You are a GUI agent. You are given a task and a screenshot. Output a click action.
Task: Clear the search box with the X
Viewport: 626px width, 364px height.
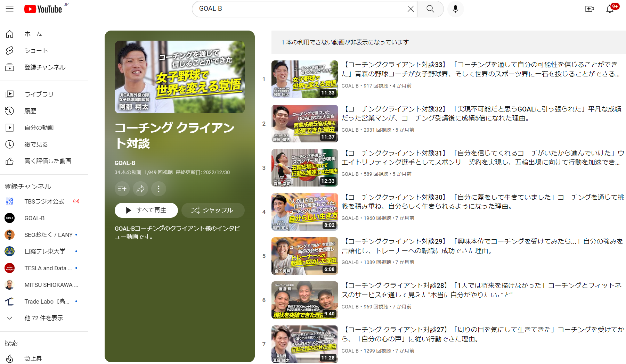click(x=410, y=9)
